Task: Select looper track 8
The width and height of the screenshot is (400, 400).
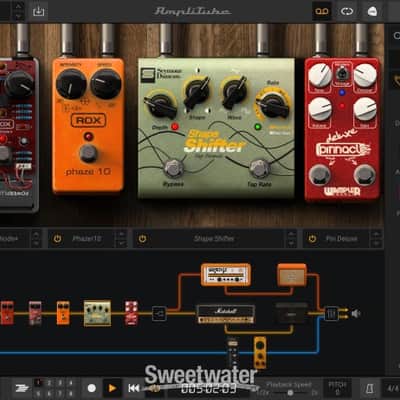Action: click(71, 393)
